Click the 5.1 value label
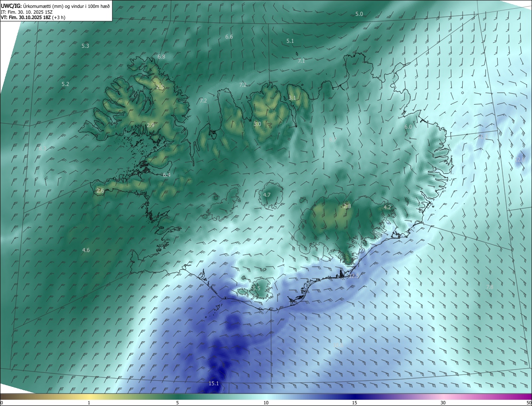Screen dimensions: 532x406 tap(290, 41)
